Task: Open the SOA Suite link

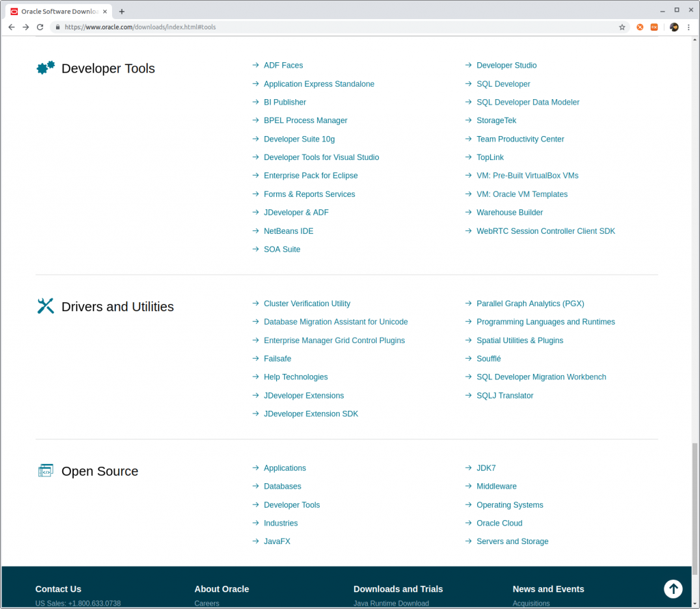Action: click(x=282, y=249)
